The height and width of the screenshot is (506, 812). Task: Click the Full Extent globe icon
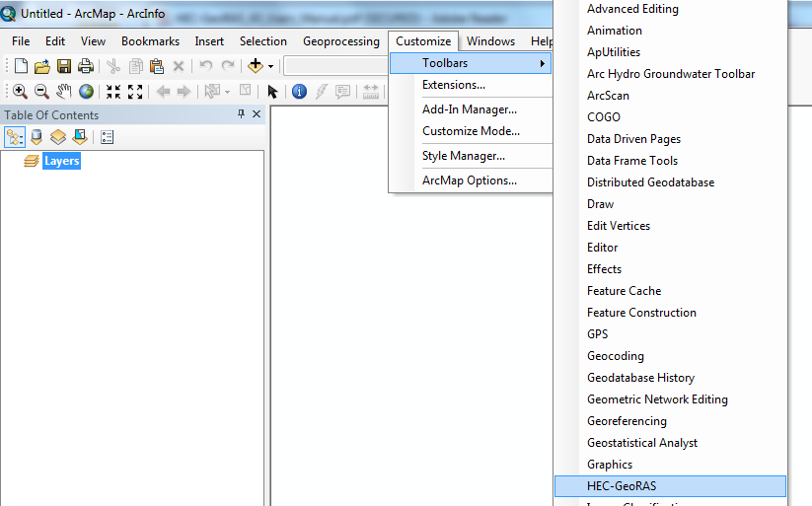pos(87,92)
